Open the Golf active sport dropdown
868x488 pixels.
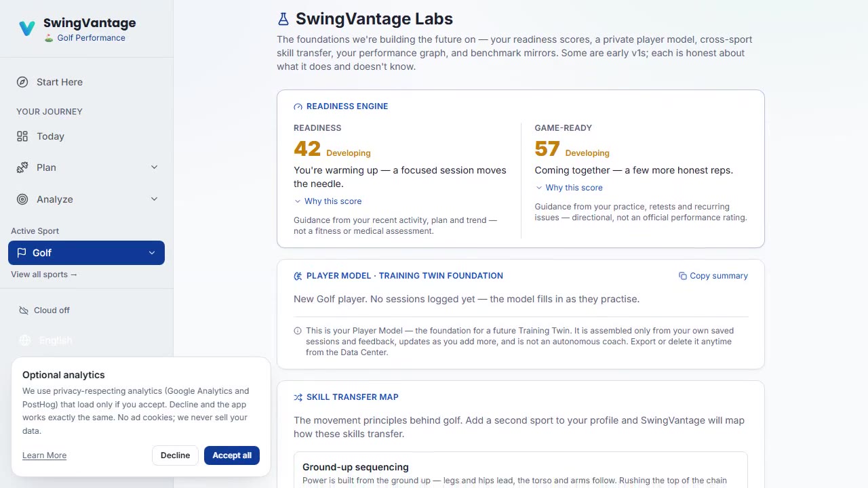coord(86,253)
